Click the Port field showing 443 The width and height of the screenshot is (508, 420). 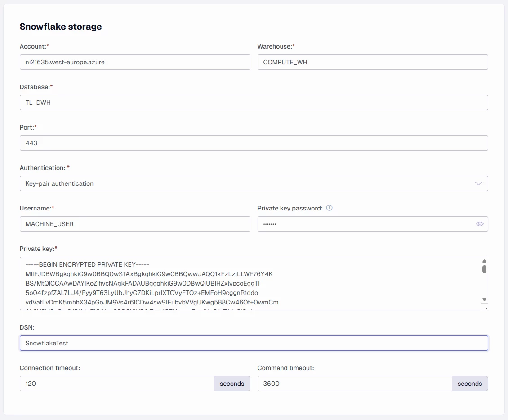(254, 143)
